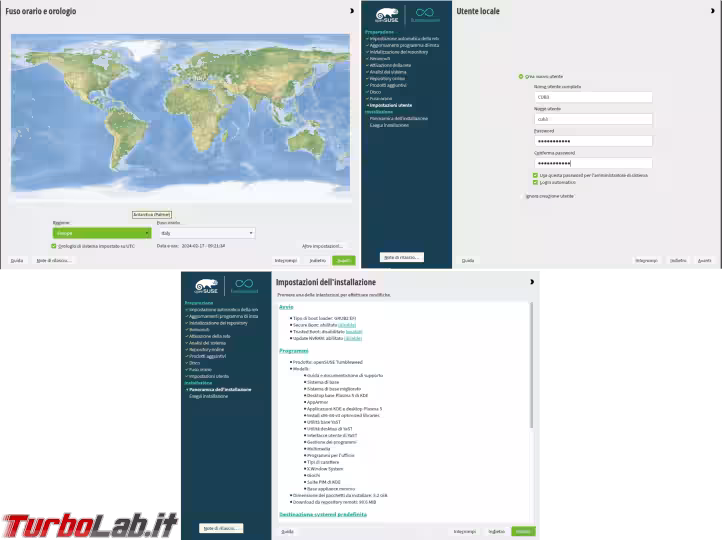Click Interrompi in Fuso orario window
The width and height of the screenshot is (722, 540).
coord(285,261)
